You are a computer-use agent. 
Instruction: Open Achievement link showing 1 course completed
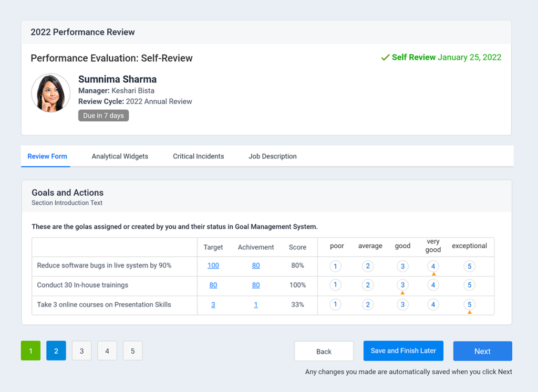[x=256, y=304]
